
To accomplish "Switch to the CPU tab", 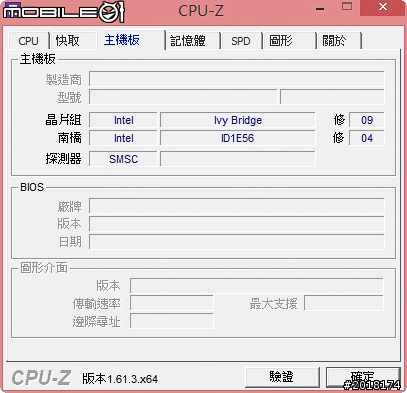I will click(29, 41).
